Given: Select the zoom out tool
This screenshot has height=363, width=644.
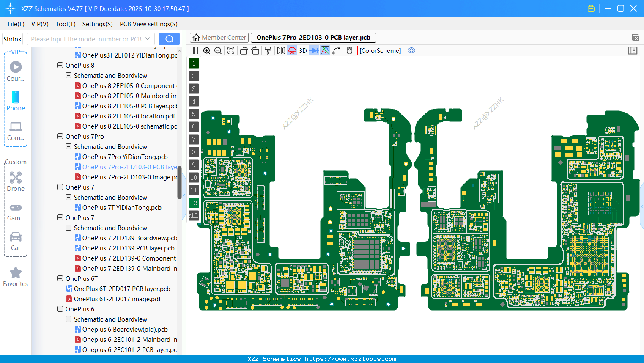Looking at the screenshot, I should click(x=217, y=50).
